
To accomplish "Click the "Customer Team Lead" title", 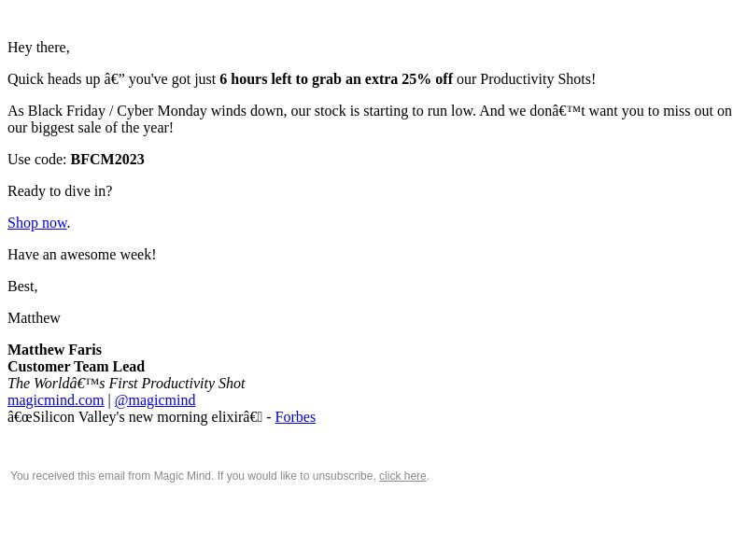I will pyautogui.click(x=77, y=366).
